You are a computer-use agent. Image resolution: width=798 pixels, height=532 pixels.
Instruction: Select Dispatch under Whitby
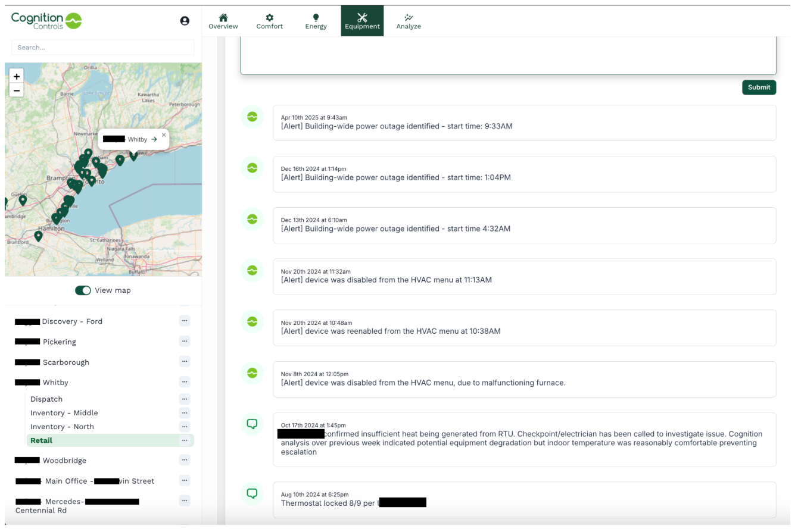tap(46, 399)
